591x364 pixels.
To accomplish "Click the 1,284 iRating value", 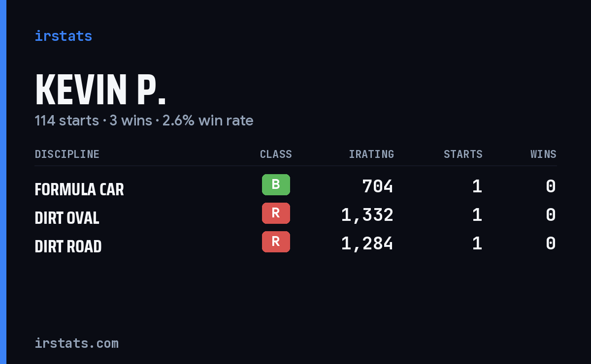I will 367,243.
